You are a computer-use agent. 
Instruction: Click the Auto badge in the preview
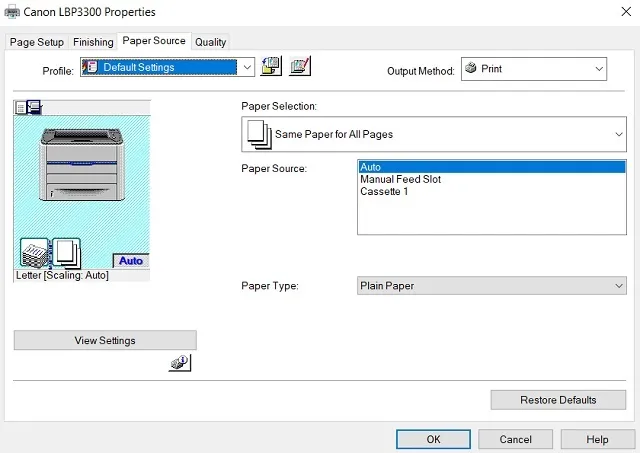click(131, 260)
